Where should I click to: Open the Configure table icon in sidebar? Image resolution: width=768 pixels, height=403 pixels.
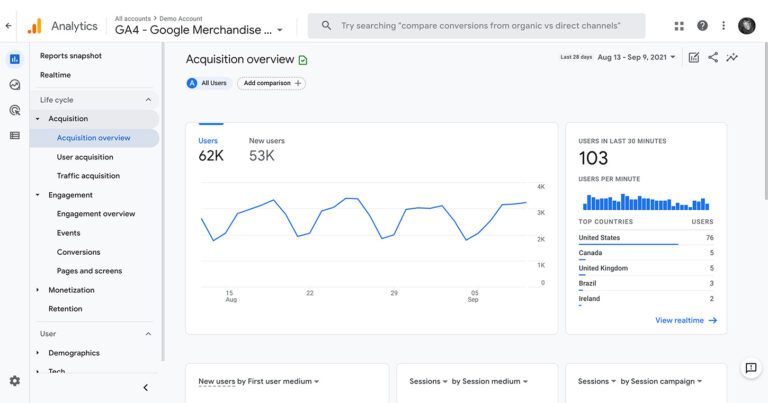[x=15, y=136]
